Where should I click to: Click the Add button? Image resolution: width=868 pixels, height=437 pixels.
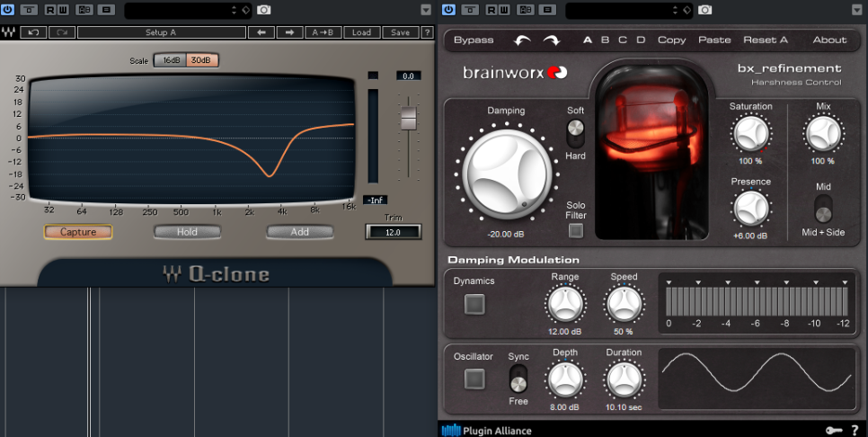299,232
